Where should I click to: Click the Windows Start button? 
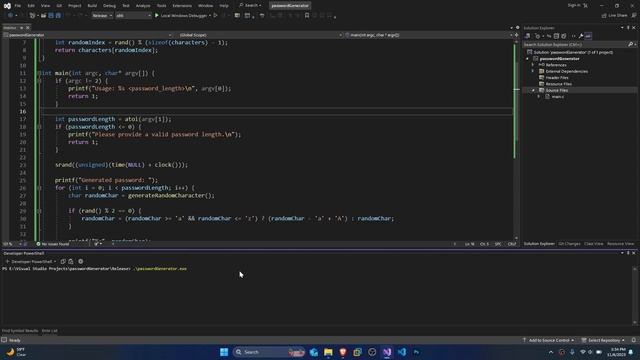(224, 352)
